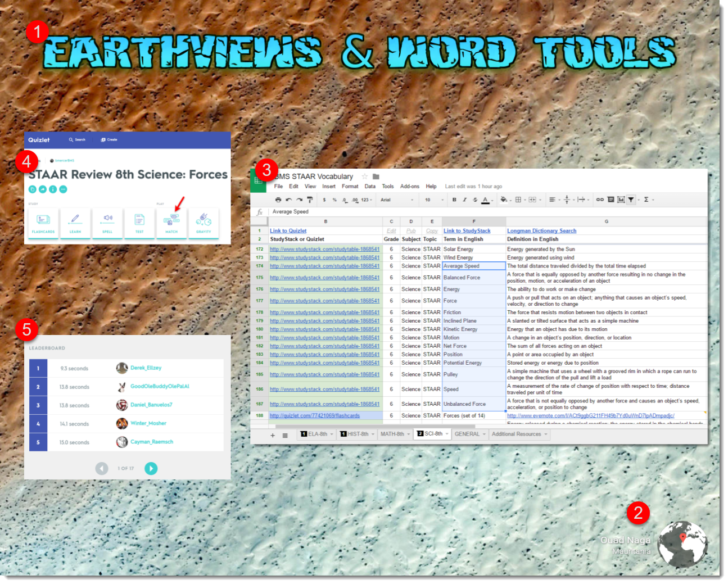
Task: Open Quizlet more options ellipsis icon
Action: coord(63,189)
